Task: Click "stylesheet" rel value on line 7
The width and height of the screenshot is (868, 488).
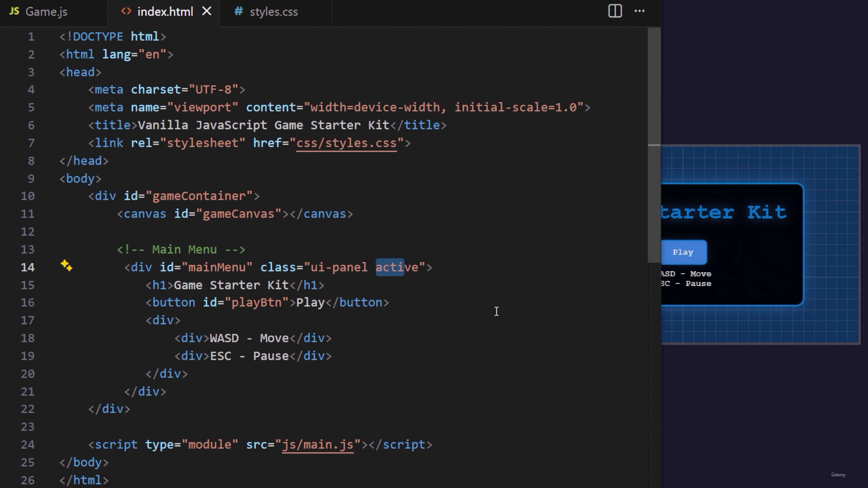Action: [x=202, y=143]
